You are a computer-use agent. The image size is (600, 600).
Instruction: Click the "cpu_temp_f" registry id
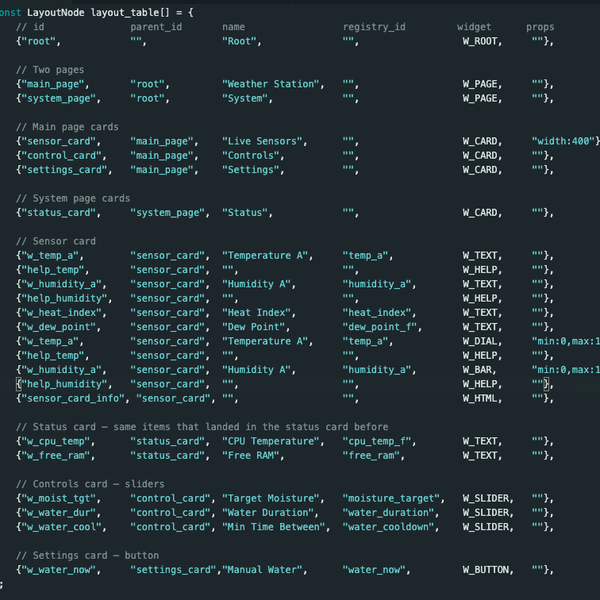(x=377, y=442)
